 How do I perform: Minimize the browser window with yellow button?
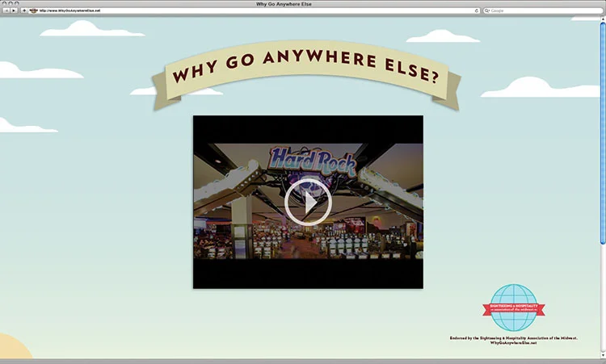click(x=11, y=3)
